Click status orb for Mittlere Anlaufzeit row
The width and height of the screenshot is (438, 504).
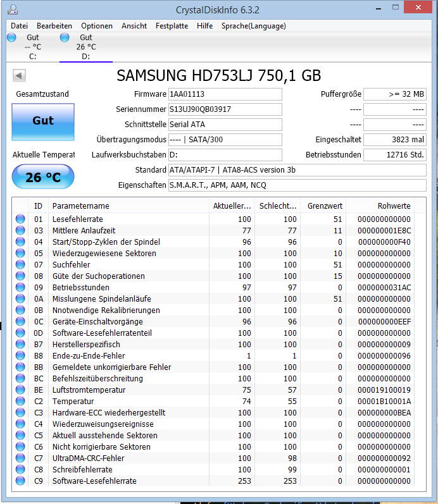(20, 230)
